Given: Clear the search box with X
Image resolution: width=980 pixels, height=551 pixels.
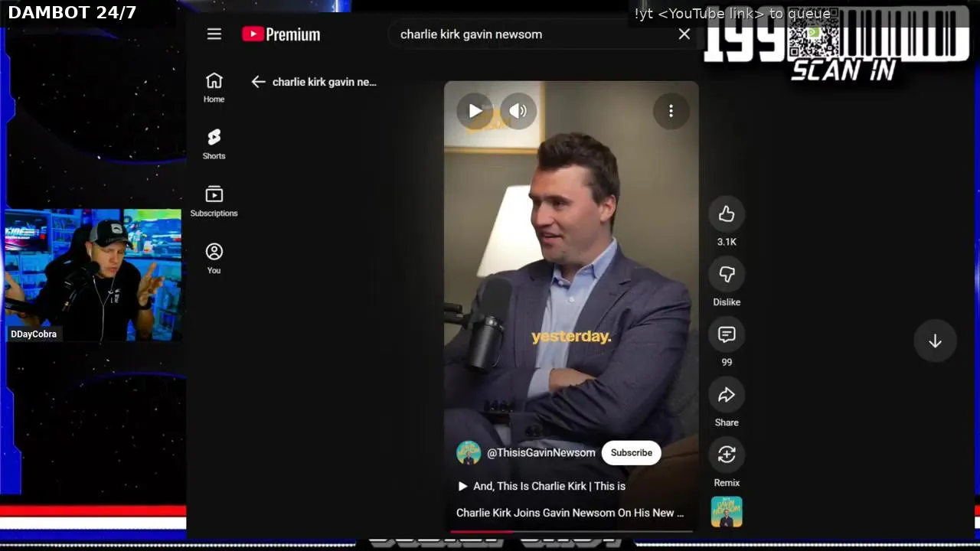Looking at the screenshot, I should tap(684, 34).
